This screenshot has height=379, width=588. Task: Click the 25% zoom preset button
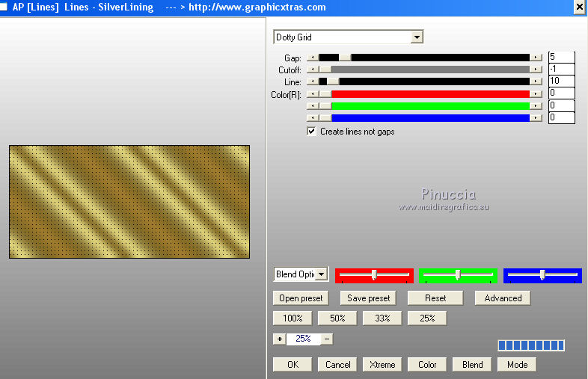(x=427, y=318)
